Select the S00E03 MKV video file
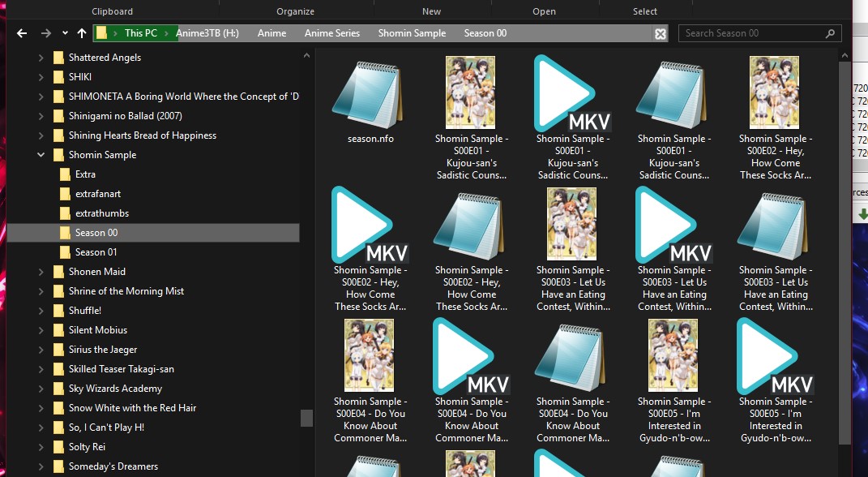The width and height of the screenshot is (868, 477). [673, 225]
